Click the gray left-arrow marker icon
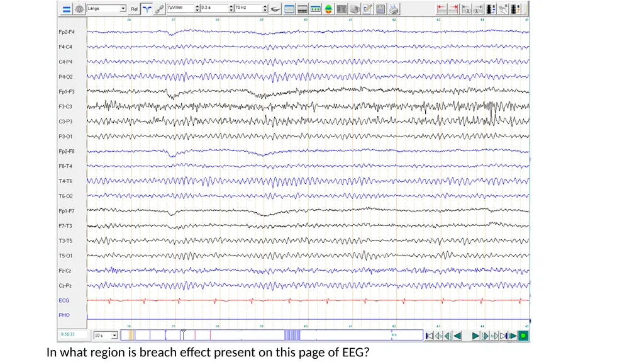The height and width of the screenshot is (362, 644). [x=466, y=9]
